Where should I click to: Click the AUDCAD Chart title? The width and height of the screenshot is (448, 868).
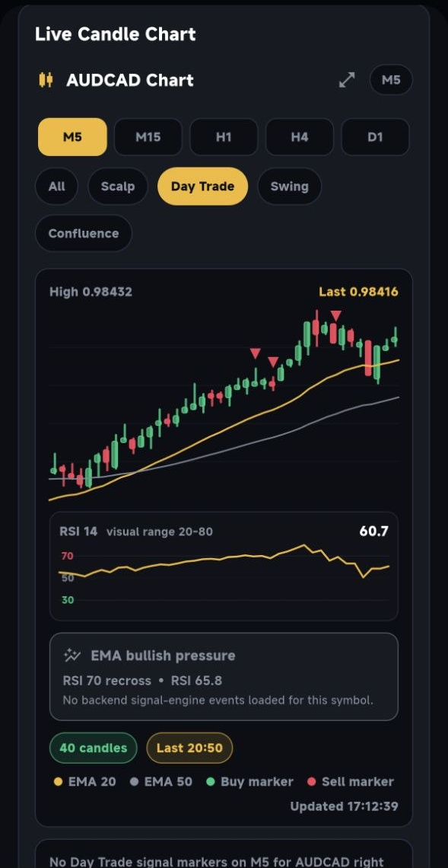click(x=130, y=80)
